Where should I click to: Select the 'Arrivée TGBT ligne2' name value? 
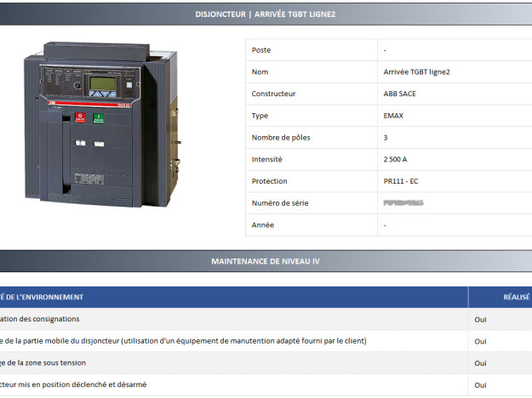pyautogui.click(x=416, y=71)
